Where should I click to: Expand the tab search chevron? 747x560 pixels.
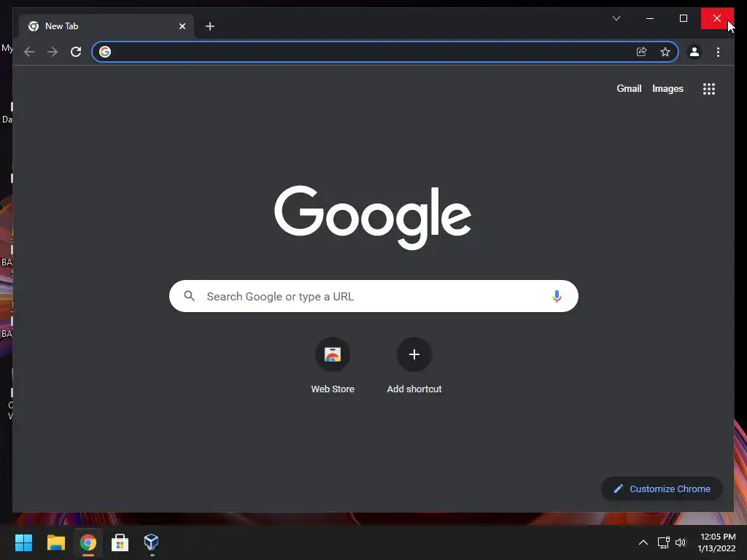click(x=616, y=18)
